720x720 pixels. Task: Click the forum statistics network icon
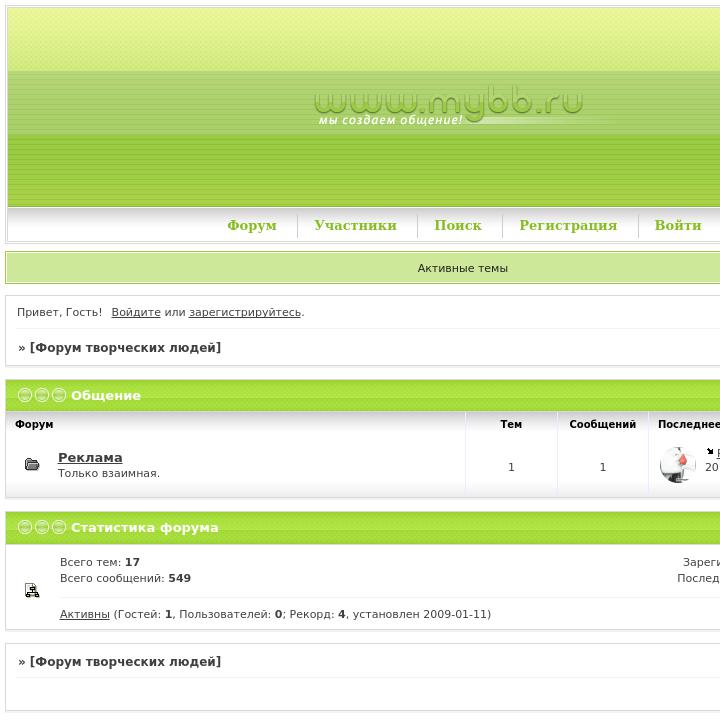pyautogui.click(x=32, y=590)
